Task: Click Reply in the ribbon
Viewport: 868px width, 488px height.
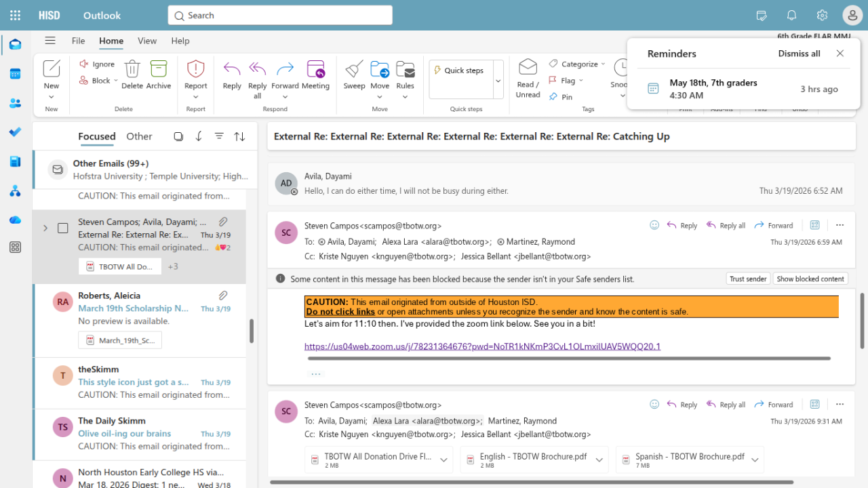Action: [x=232, y=74]
